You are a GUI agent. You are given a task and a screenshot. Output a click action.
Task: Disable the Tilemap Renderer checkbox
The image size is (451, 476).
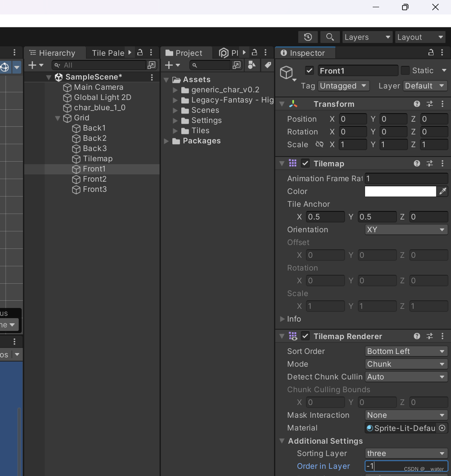pos(305,336)
